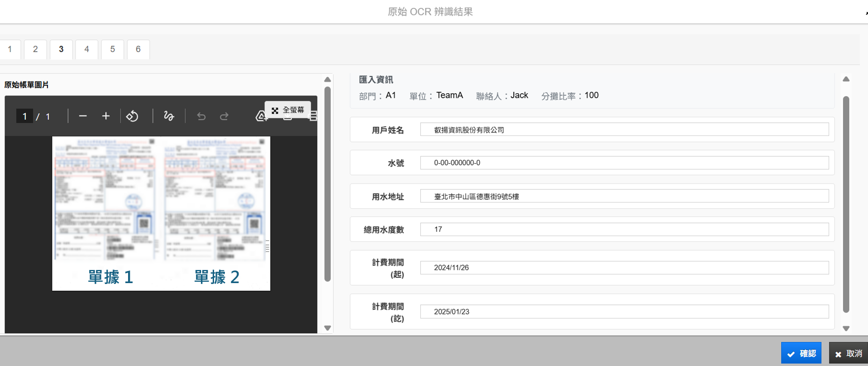Zoom out the PDF viewer
The image size is (868, 366).
point(83,116)
